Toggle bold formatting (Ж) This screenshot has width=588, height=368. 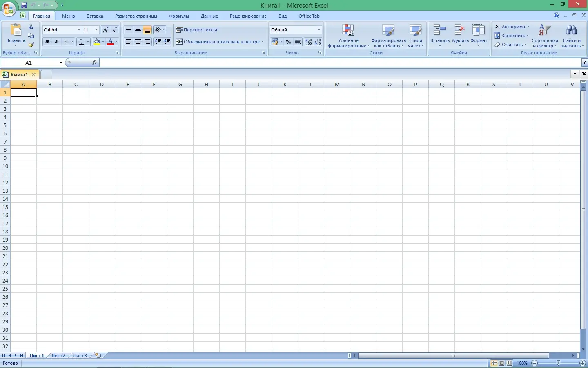(47, 42)
